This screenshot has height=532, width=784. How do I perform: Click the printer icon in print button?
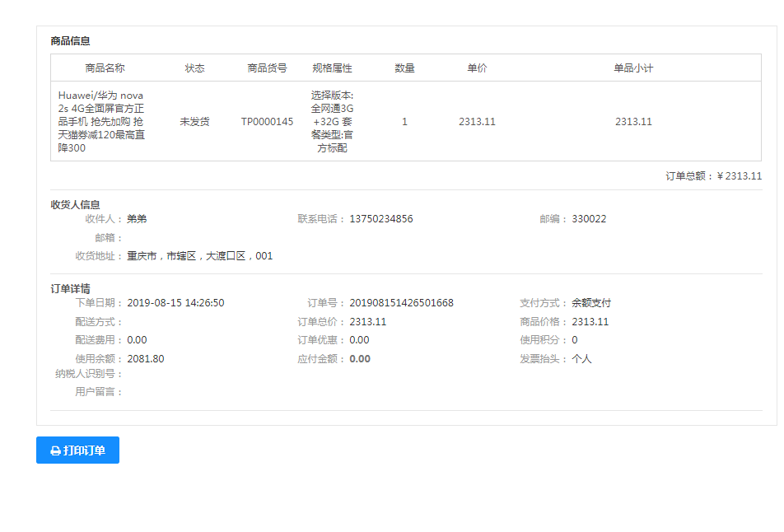click(x=55, y=450)
